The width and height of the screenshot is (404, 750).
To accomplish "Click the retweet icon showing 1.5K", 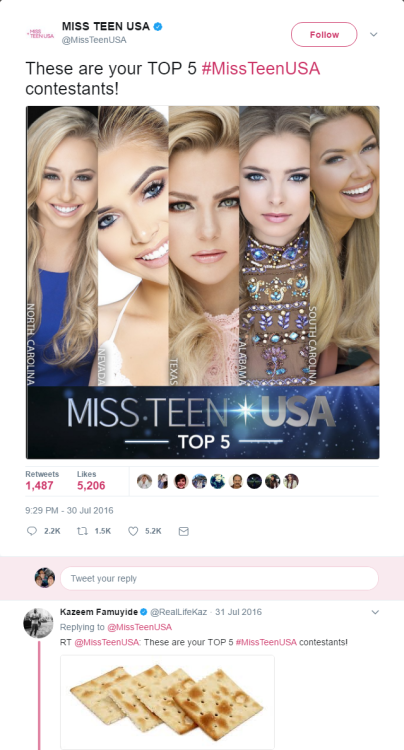I will click(x=82, y=531).
